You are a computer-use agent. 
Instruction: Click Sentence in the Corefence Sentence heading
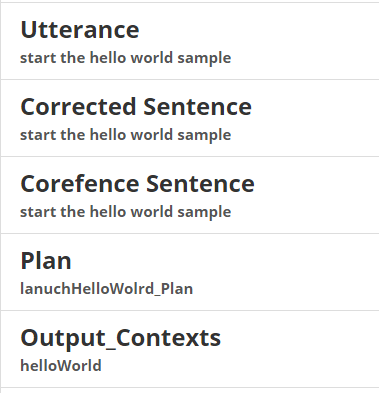click(x=200, y=184)
